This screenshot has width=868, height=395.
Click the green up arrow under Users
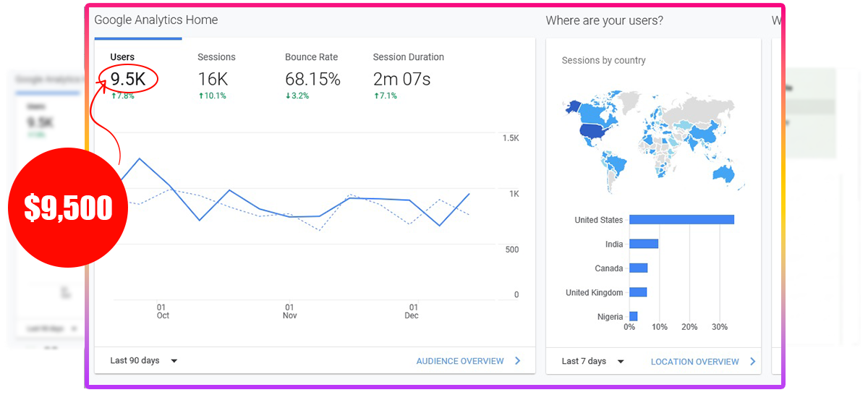point(113,95)
